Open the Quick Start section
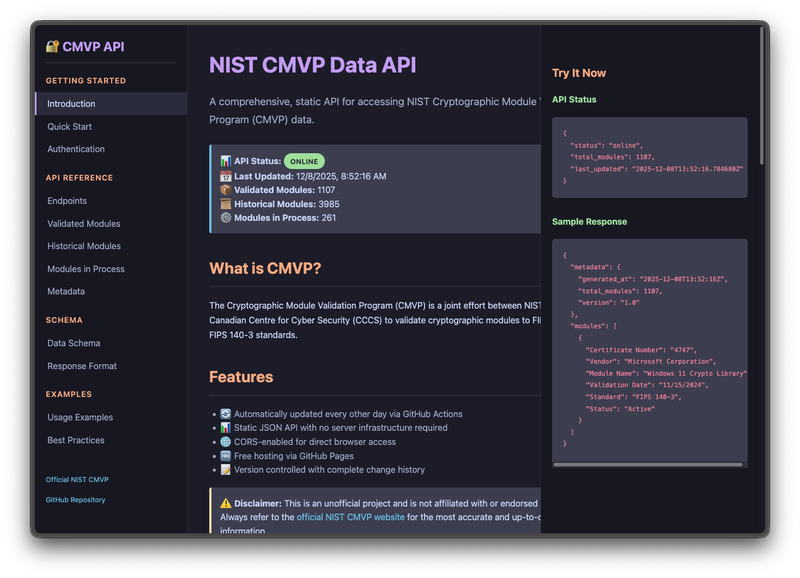Viewport: 800px width, 578px height. pos(69,126)
